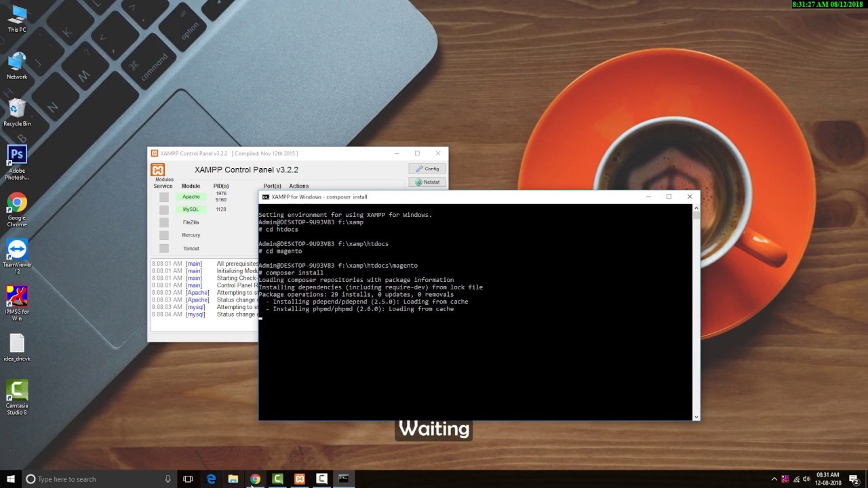The image size is (868, 488).
Task: Click the command prompt scrollbar down arrow
Action: coord(696,417)
